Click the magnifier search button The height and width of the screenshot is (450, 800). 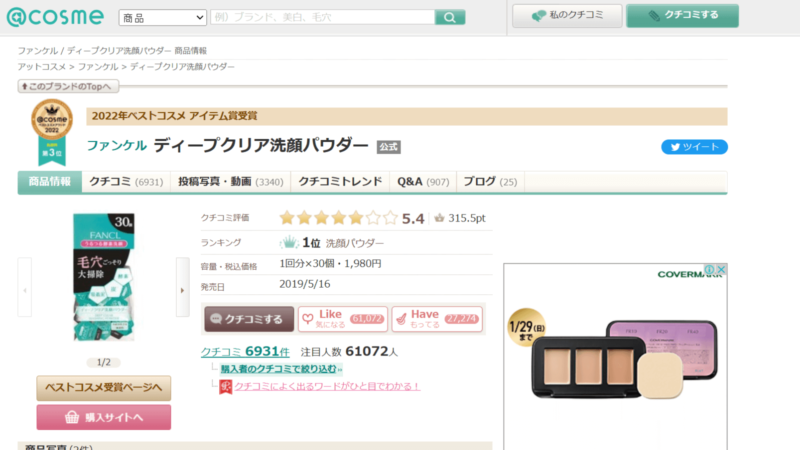tap(449, 17)
